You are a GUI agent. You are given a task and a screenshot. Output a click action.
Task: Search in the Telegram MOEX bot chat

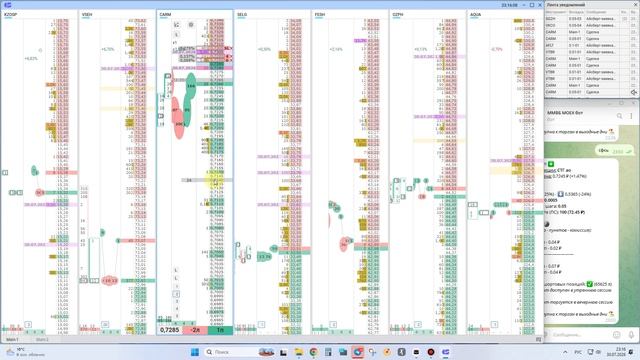pos(619,116)
